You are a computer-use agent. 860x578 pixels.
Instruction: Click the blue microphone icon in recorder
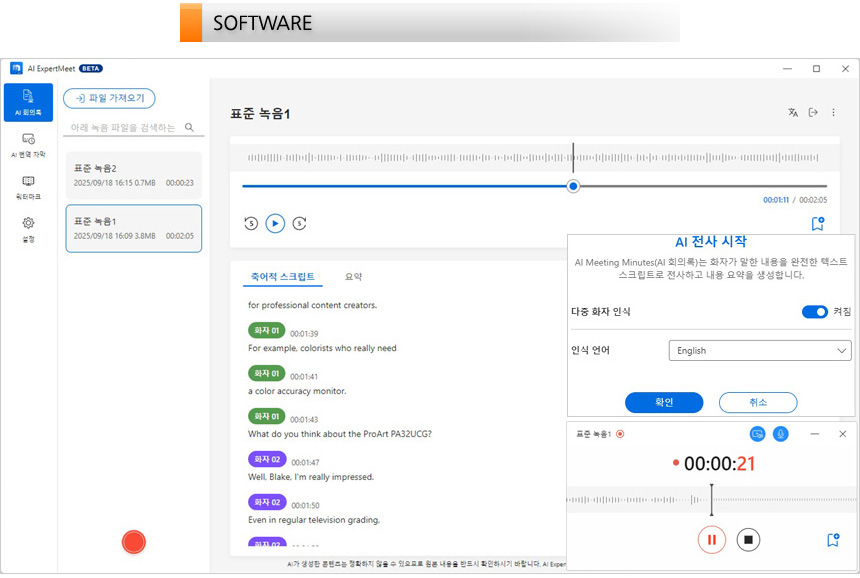click(779, 434)
